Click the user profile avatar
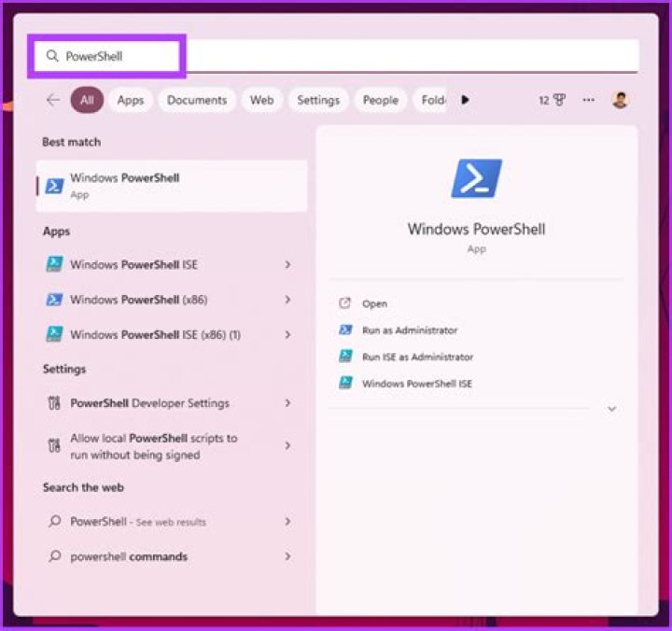The width and height of the screenshot is (672, 631). [x=620, y=100]
